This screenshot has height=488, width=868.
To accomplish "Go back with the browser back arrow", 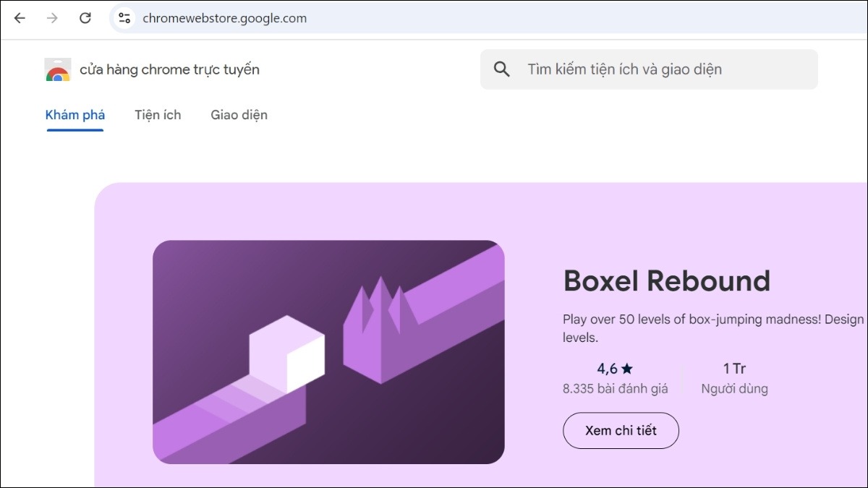I will (x=20, y=18).
